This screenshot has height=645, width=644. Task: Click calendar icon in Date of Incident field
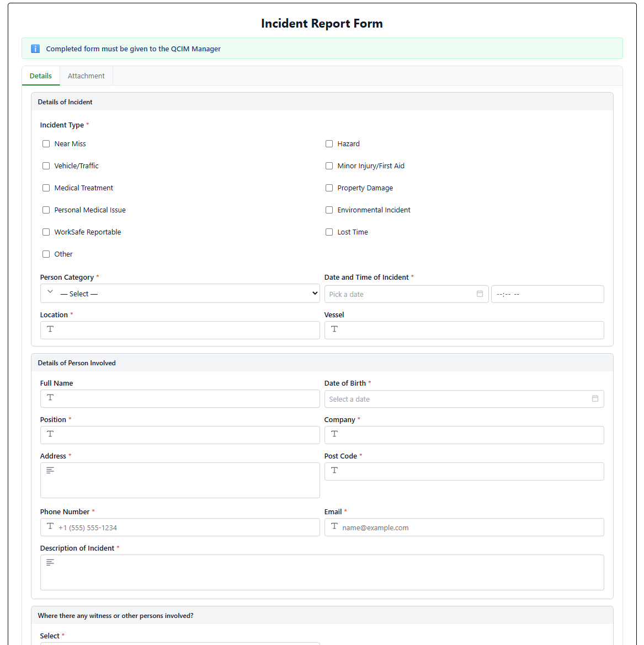(480, 294)
